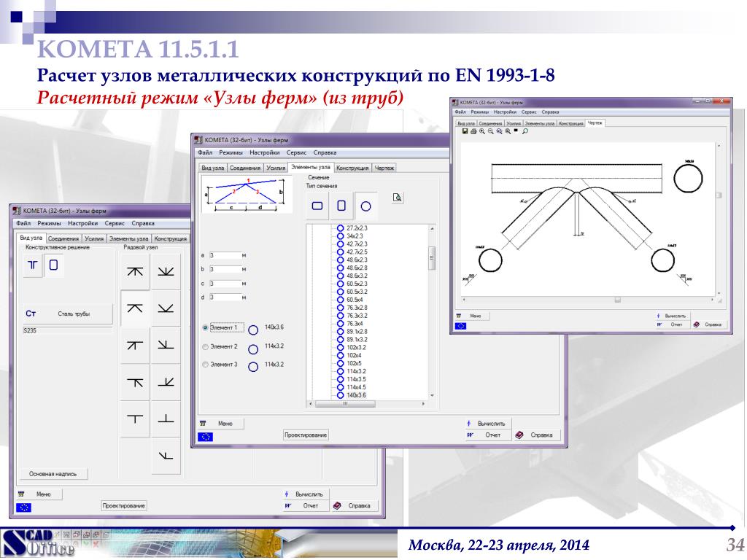Viewport: 747px width, 560px height.
Task: Pick top-chord T-joint icon
Action: click(x=135, y=419)
